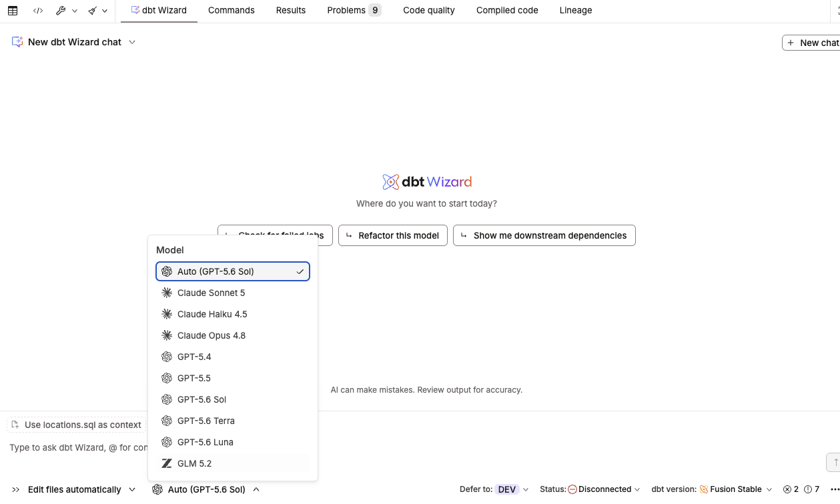Open the Problems tab
Screen dimensions: 840x504
(x=354, y=11)
